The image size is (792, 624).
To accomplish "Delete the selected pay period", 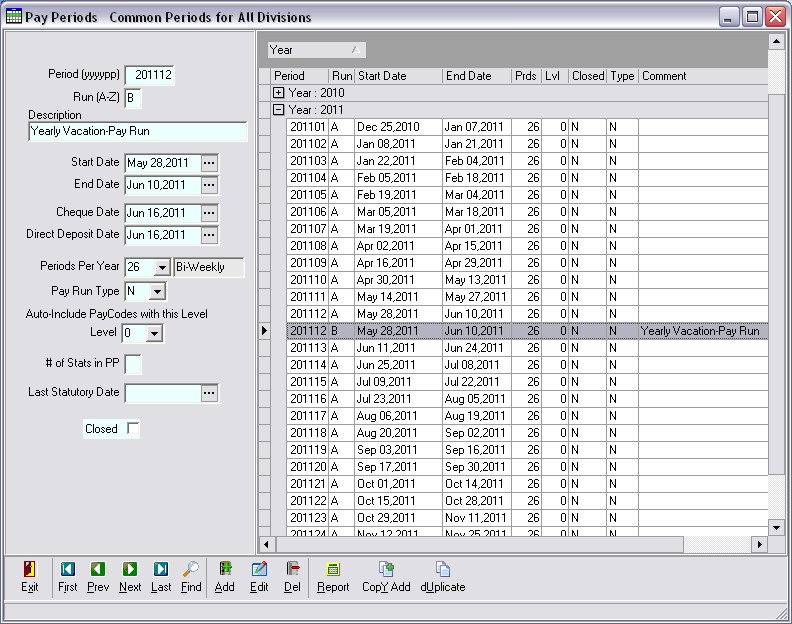I will pyautogui.click(x=293, y=576).
